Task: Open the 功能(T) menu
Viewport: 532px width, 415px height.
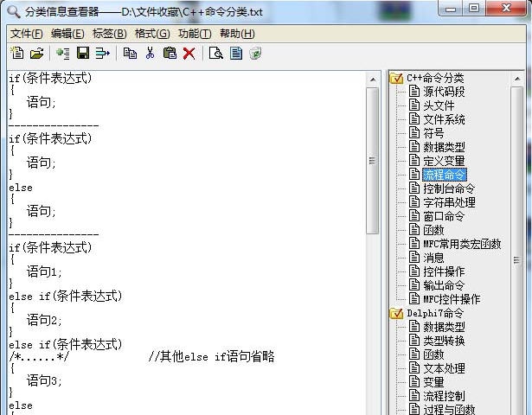Action: (195, 34)
